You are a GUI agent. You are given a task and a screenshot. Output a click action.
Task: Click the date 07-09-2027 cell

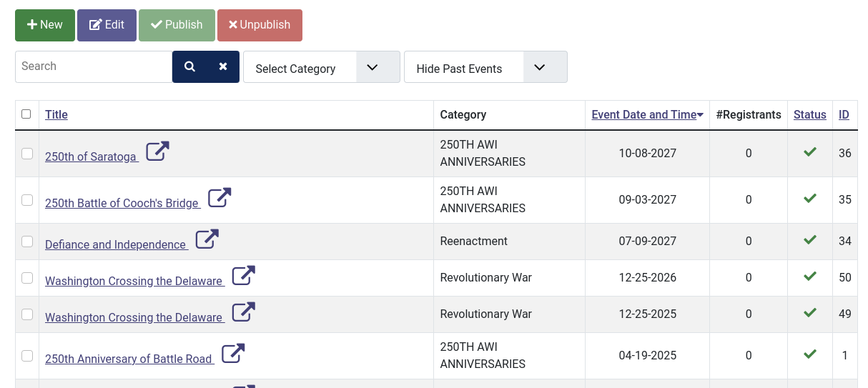(647, 241)
